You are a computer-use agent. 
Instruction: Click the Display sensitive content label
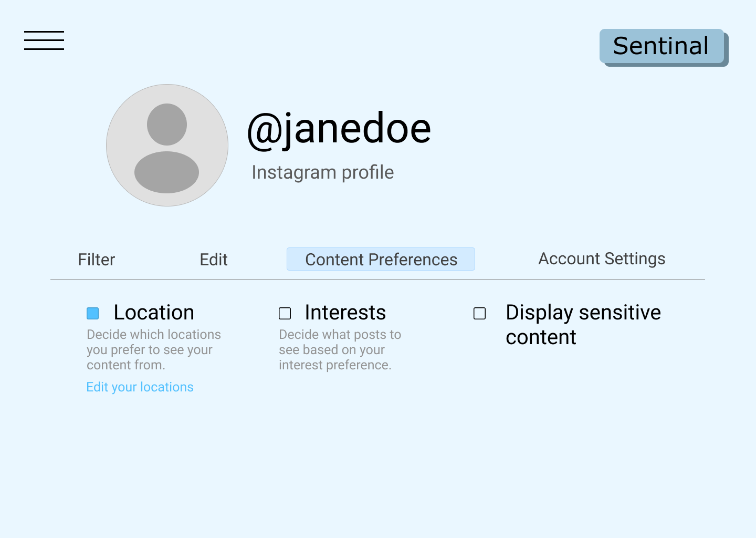(583, 325)
